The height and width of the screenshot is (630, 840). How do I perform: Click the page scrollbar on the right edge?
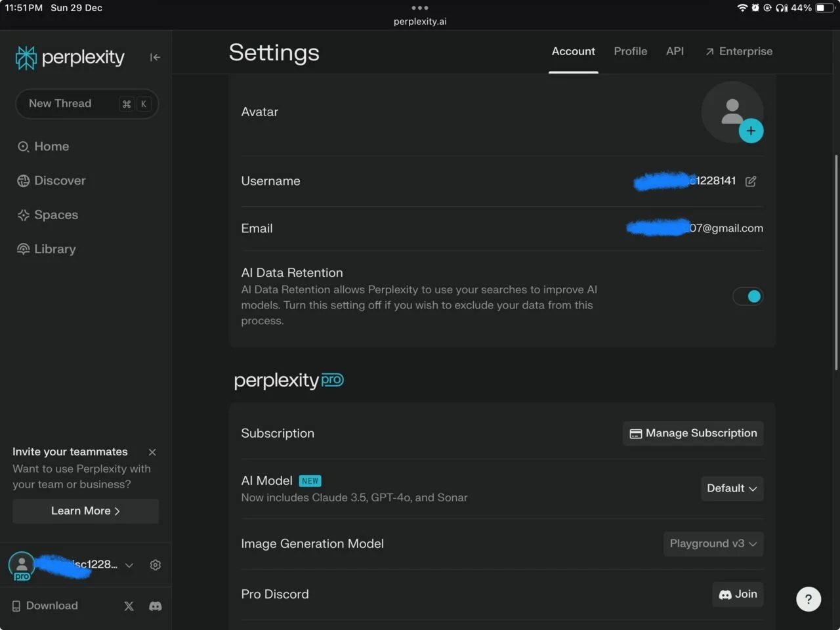point(836,262)
